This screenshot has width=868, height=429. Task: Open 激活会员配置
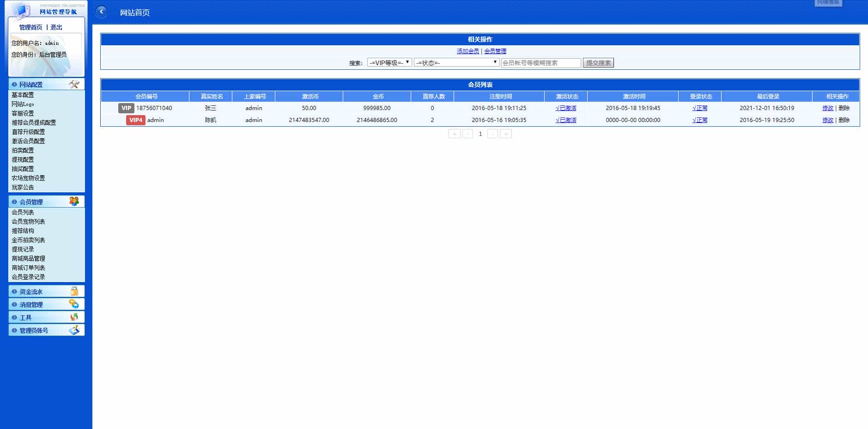point(28,141)
